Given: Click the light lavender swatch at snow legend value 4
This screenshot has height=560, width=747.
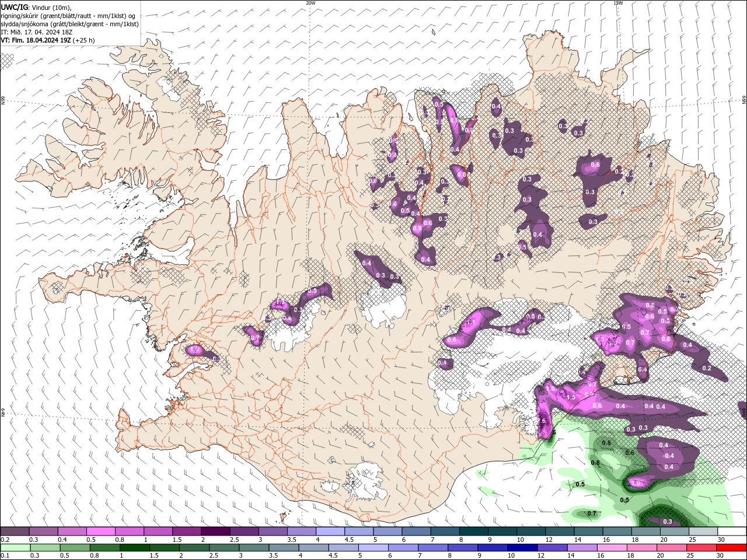Looking at the screenshot, I should coord(330,531).
